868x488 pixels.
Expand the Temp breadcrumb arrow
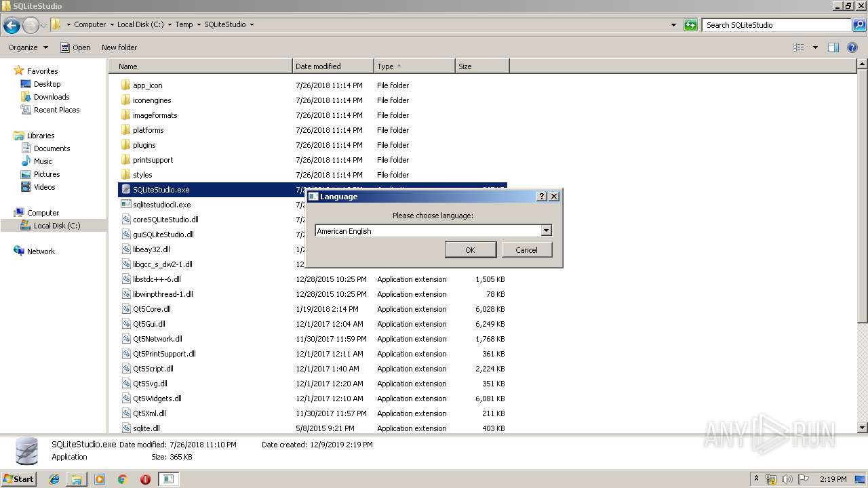pos(199,25)
